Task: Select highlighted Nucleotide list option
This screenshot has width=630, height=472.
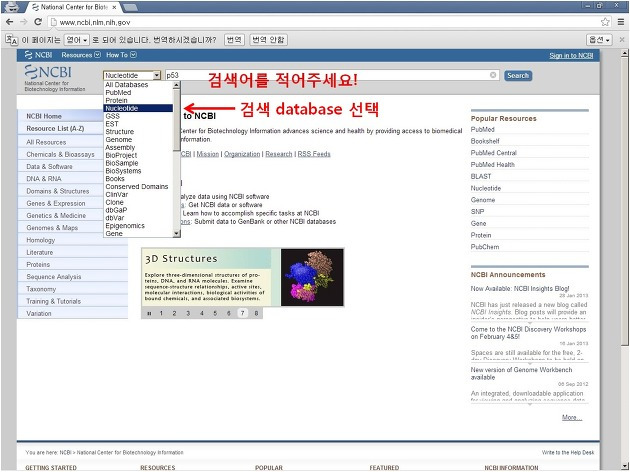Action: click(138, 108)
